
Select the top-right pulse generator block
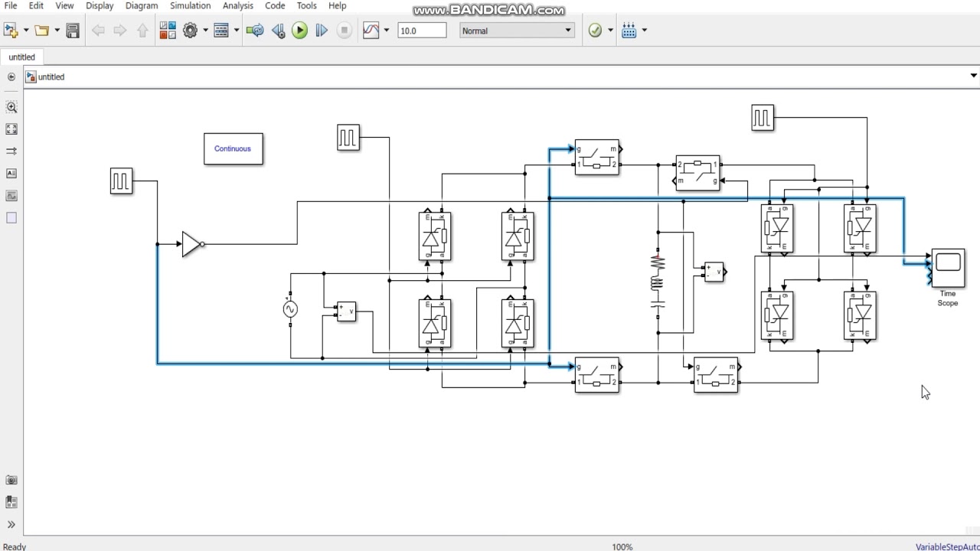[x=763, y=118]
